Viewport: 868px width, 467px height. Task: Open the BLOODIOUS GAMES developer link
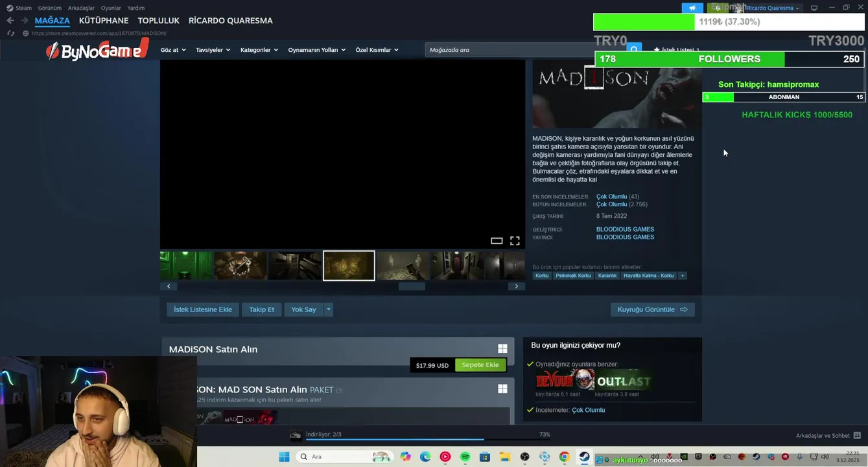[x=625, y=229]
